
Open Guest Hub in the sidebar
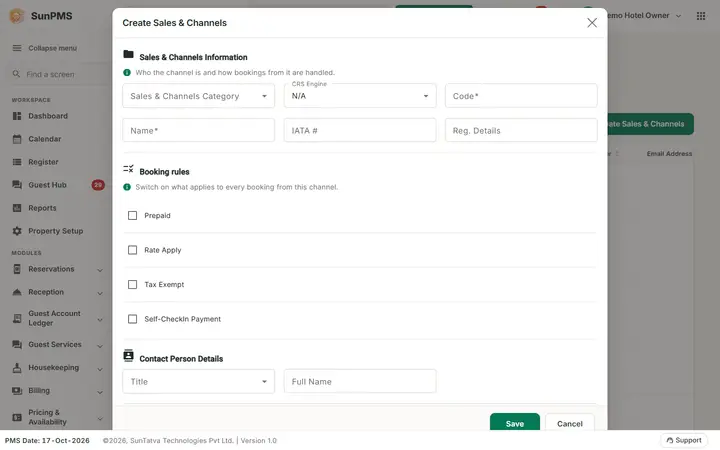(x=47, y=185)
